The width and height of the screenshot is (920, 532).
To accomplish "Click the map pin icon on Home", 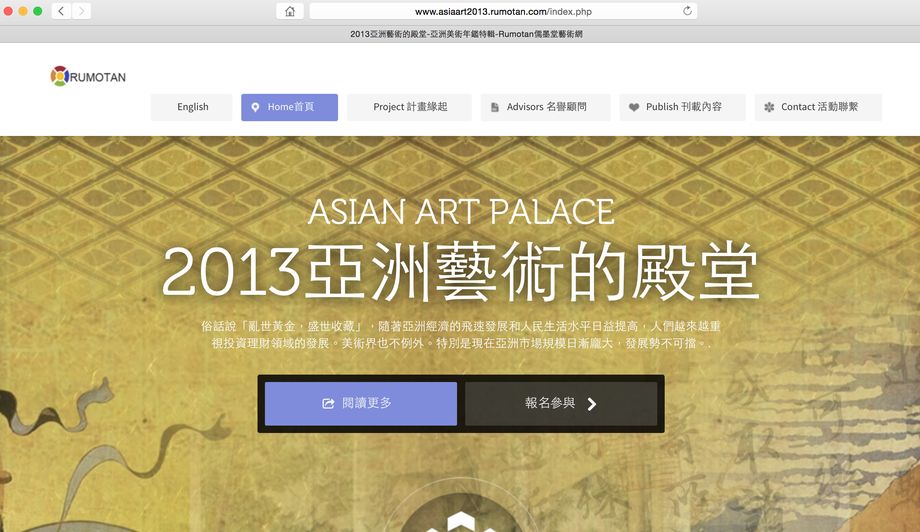I will [x=255, y=107].
